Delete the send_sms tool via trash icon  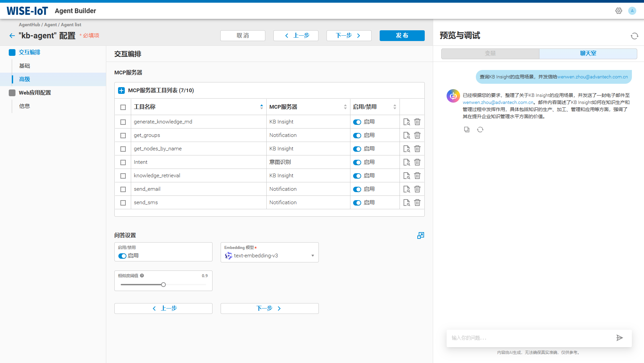click(x=417, y=202)
